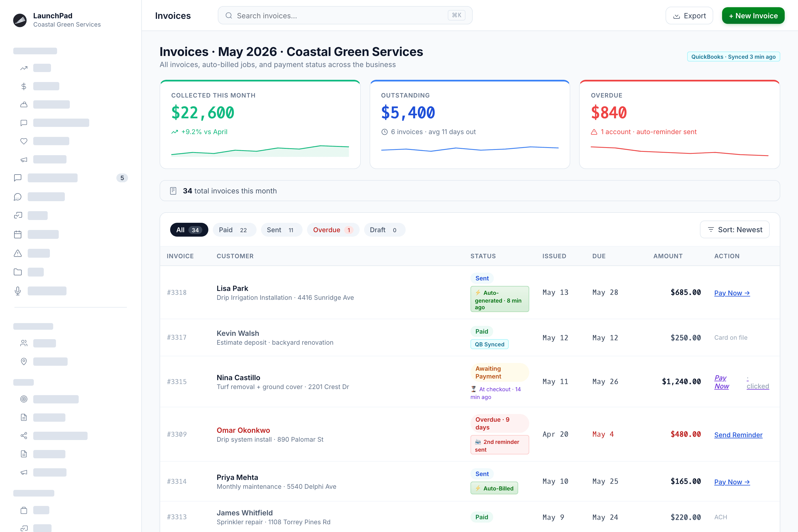Open the Draft 0 tab
Viewport: 798px width, 532px height.
384,230
